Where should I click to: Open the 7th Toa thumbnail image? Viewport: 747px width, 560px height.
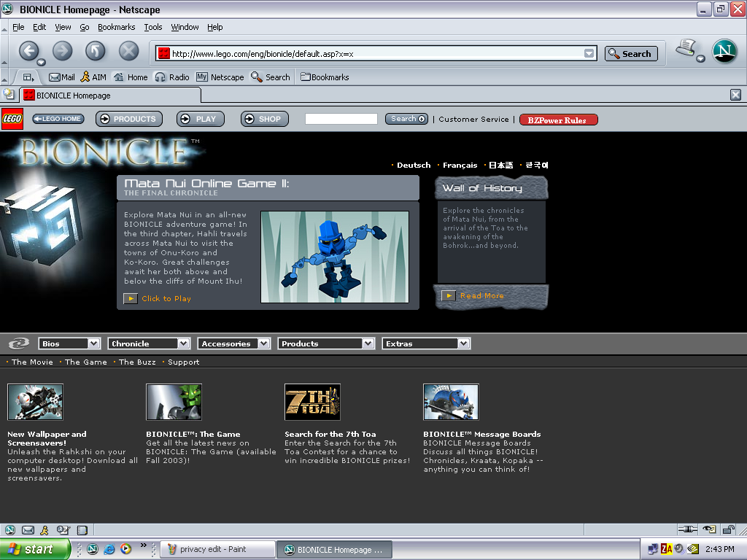coord(312,402)
